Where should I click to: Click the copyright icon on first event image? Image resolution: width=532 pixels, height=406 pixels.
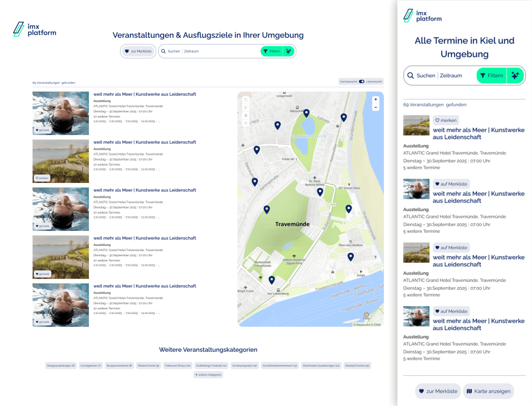(x=84, y=96)
